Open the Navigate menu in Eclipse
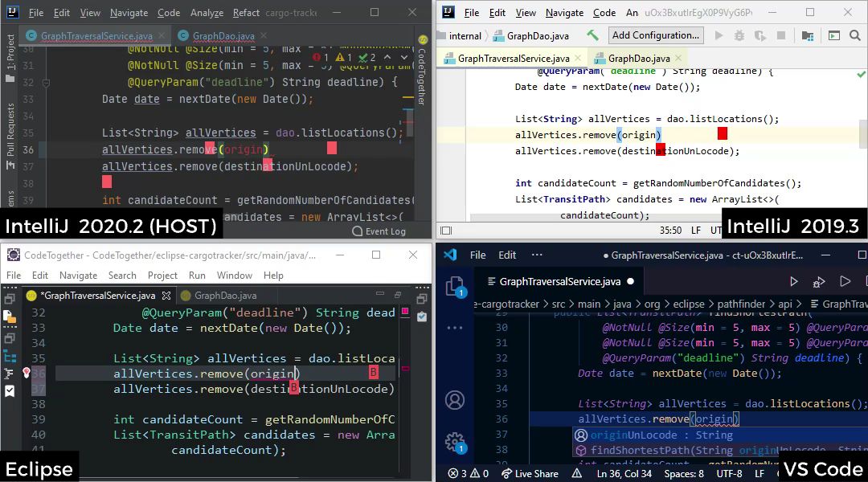This screenshot has height=482, width=868. click(78, 275)
